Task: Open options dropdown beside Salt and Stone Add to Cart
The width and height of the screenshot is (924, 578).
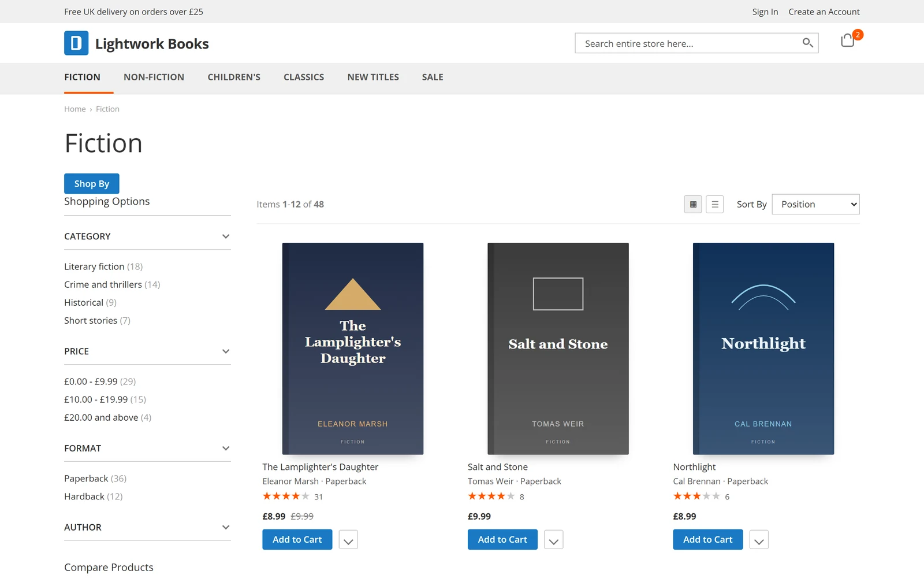Action: coord(554,540)
